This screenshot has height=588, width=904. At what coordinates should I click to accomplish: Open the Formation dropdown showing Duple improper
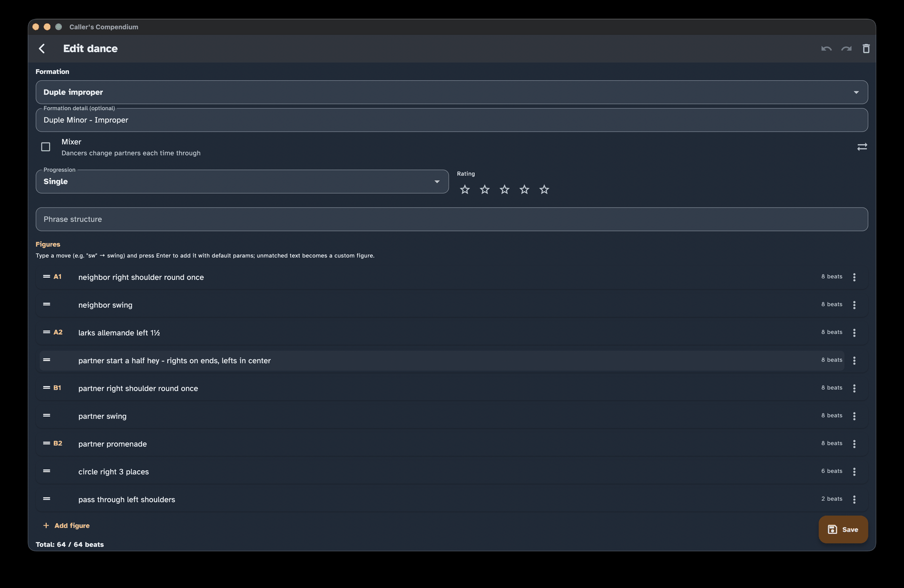coord(451,92)
